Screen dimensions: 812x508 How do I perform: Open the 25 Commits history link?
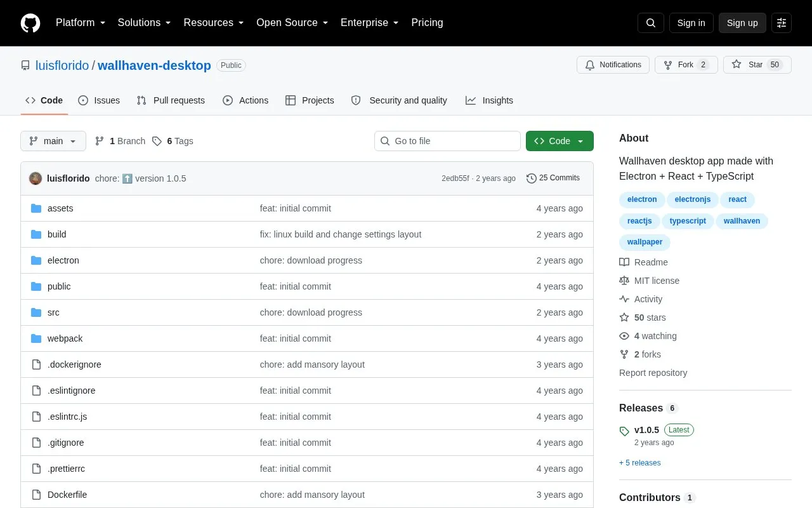(x=553, y=178)
